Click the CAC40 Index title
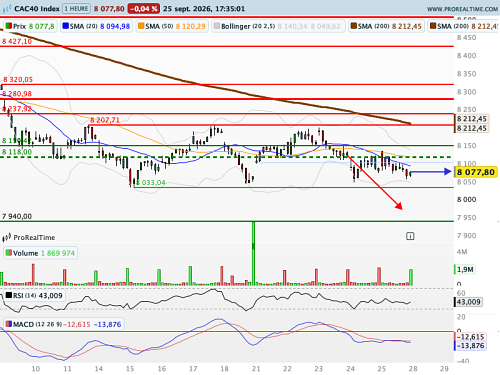This screenshot has width=500, height=375. click(37, 9)
